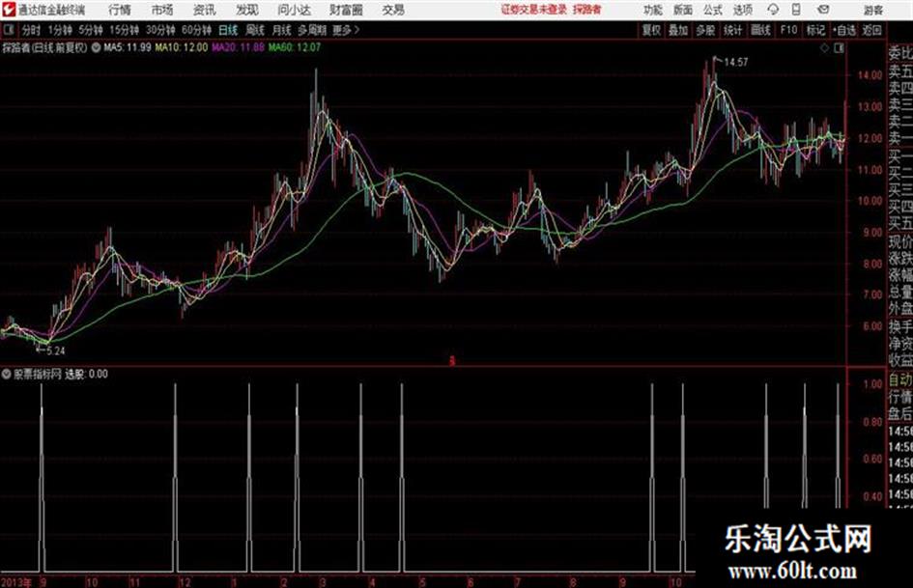The width and height of the screenshot is (913, 588).
Task: Switch to the 5分钟 period tab
Action: 91,30
